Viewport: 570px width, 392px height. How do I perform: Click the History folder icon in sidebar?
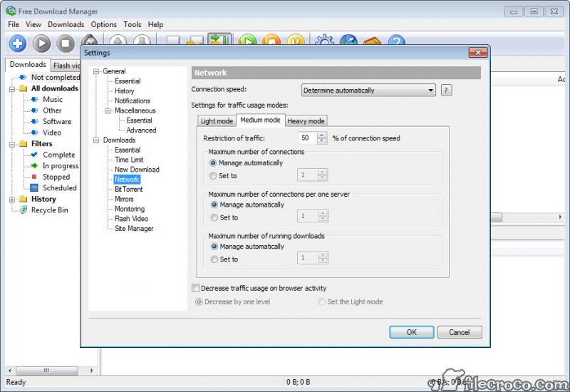click(24, 199)
